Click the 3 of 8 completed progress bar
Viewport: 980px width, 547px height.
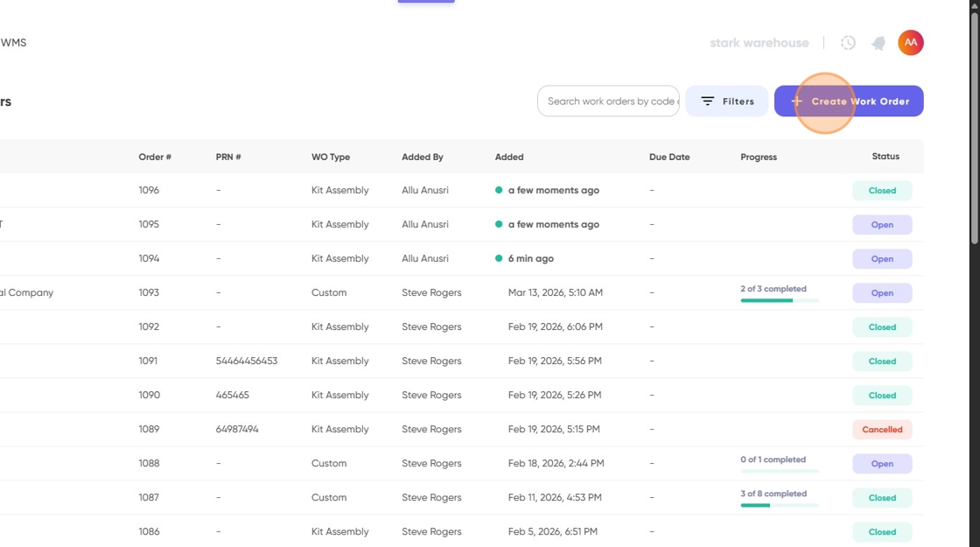pos(780,505)
